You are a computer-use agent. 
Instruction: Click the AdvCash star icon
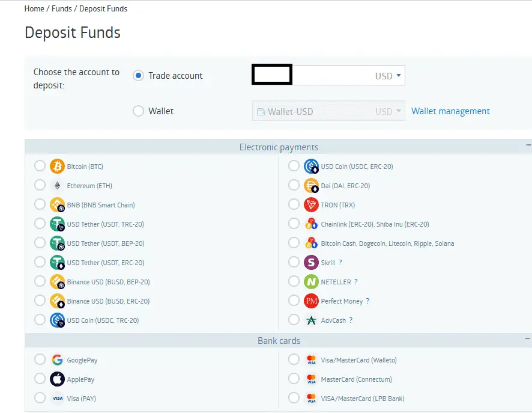[311, 320]
